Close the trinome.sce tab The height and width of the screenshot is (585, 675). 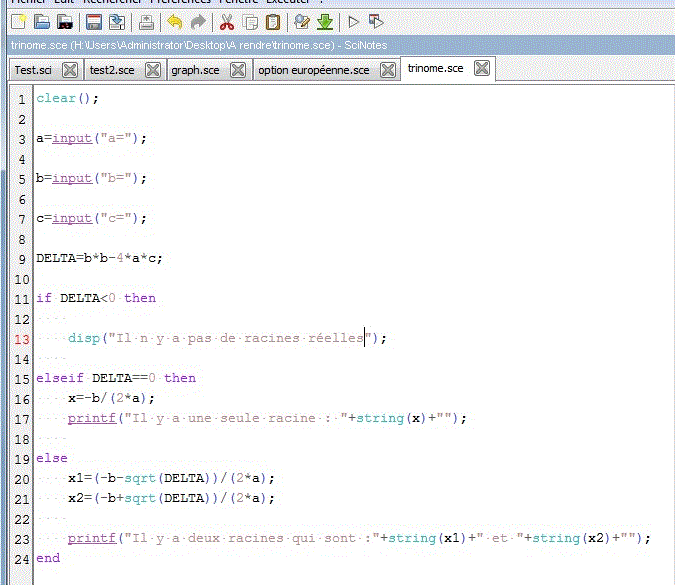(x=481, y=68)
